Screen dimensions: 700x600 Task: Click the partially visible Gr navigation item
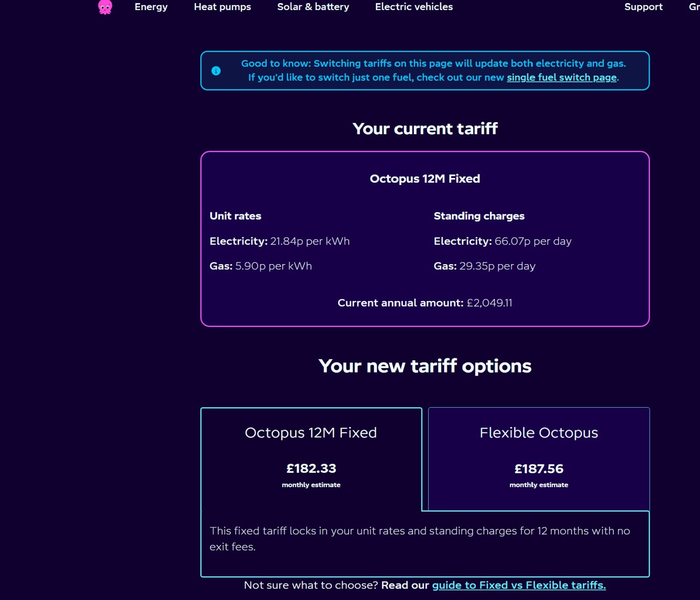[694, 7]
